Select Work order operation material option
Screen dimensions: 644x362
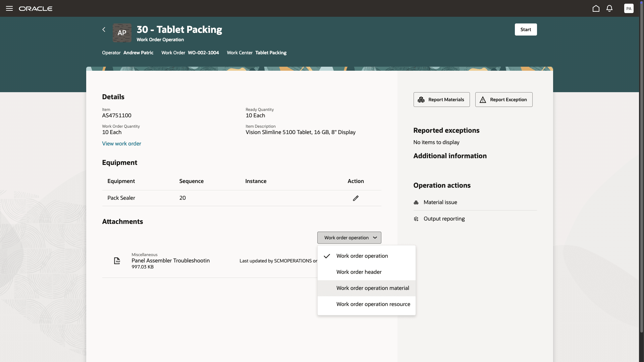click(373, 288)
